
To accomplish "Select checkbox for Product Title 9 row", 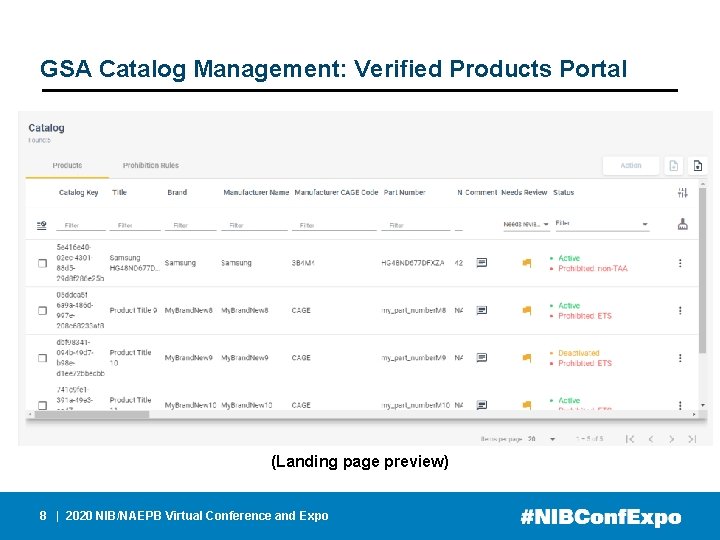I will click(x=42, y=310).
